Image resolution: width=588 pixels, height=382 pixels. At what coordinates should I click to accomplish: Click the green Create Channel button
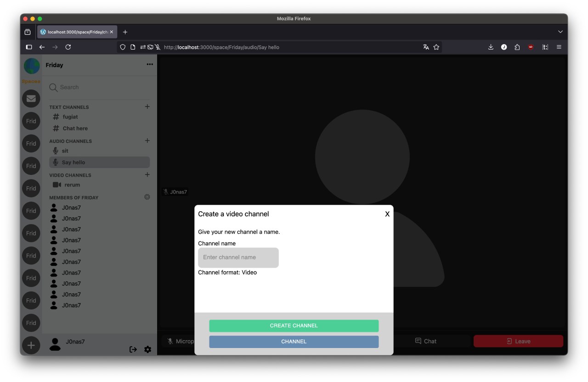pos(294,326)
